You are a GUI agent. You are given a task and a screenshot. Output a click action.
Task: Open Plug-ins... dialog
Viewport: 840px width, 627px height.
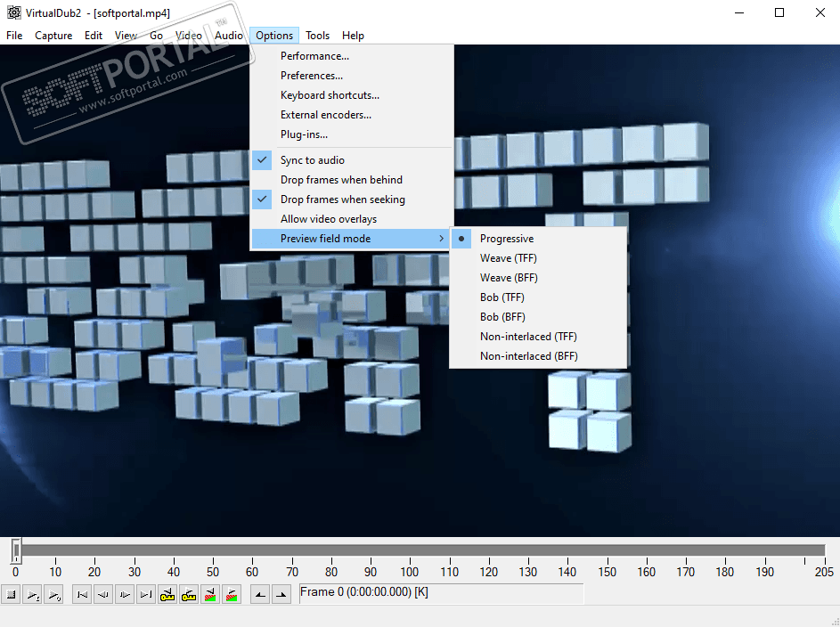click(352, 134)
